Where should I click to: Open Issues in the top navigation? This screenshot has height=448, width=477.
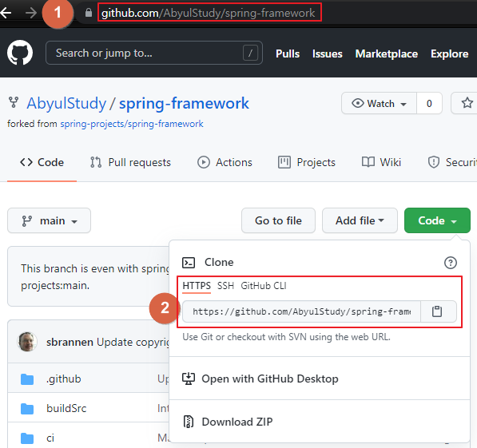(328, 54)
